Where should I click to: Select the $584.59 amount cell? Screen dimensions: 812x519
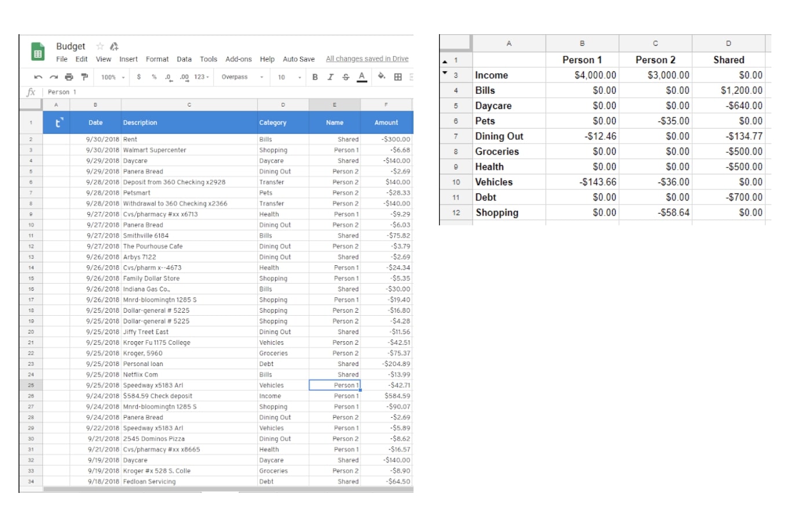coord(386,396)
